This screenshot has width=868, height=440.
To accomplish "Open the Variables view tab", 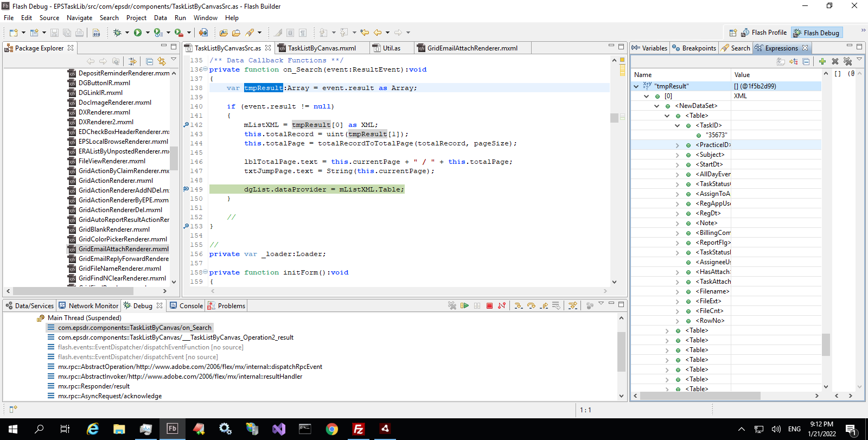I will tap(649, 48).
